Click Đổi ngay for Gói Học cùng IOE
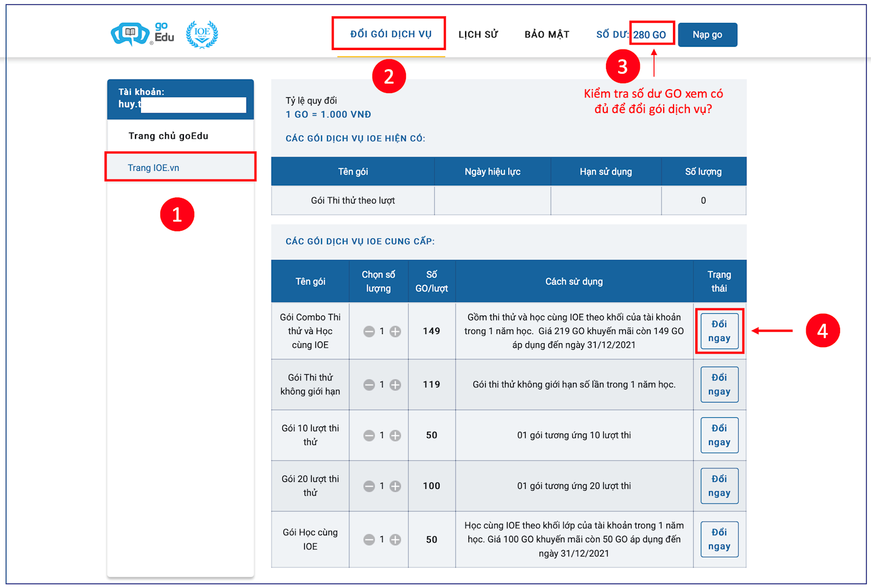Image resolution: width=871 pixels, height=588 pixels. [x=719, y=539]
